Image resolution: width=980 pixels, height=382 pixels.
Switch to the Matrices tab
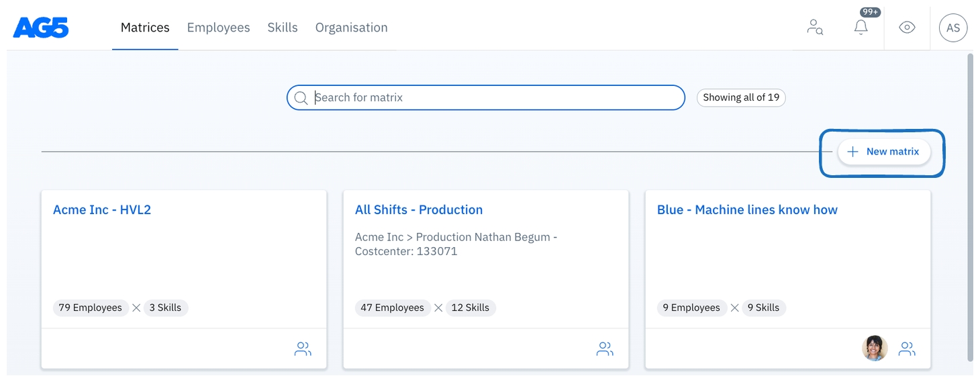pos(145,28)
